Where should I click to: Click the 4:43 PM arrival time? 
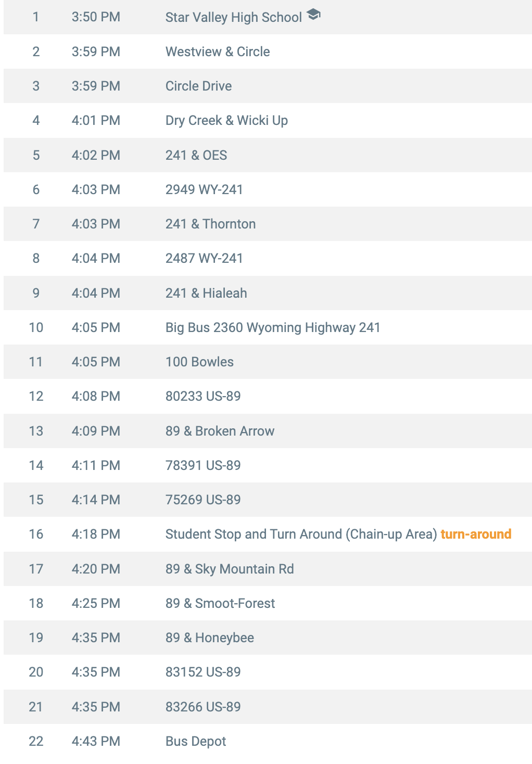pos(96,741)
